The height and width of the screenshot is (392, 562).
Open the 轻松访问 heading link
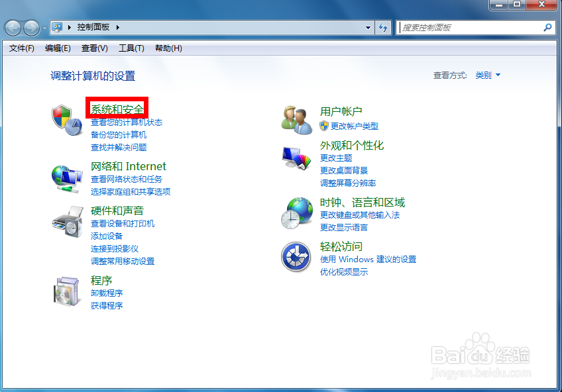pos(341,247)
